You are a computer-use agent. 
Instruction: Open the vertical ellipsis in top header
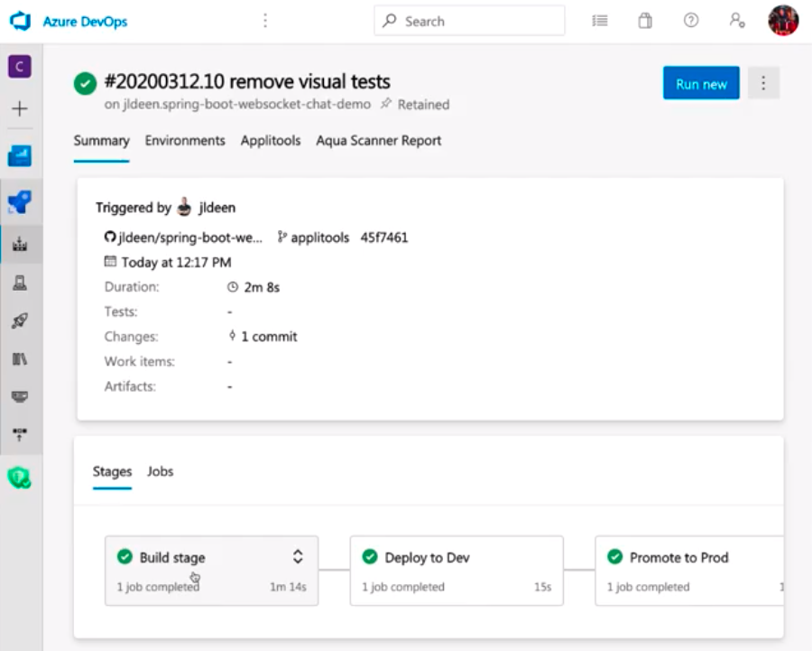(x=265, y=21)
